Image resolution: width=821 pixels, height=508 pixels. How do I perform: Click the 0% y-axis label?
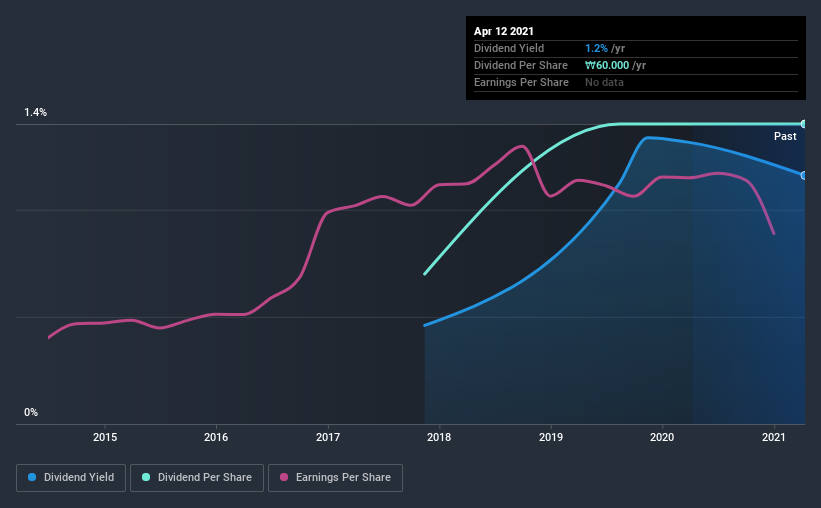pyautogui.click(x=31, y=413)
